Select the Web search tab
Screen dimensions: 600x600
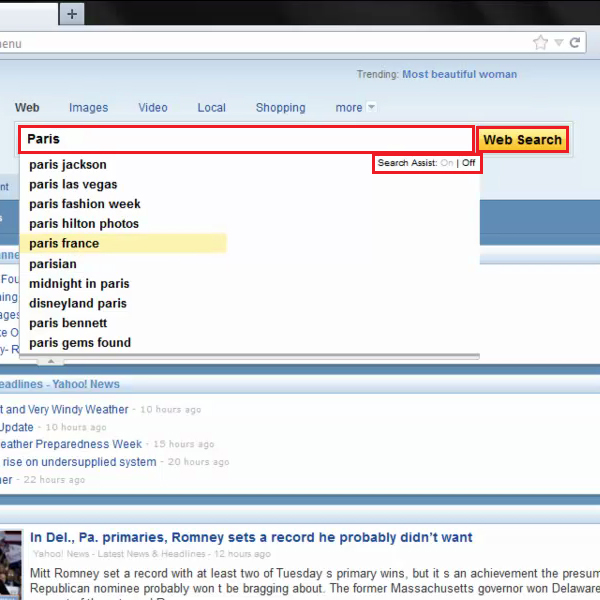click(27, 108)
